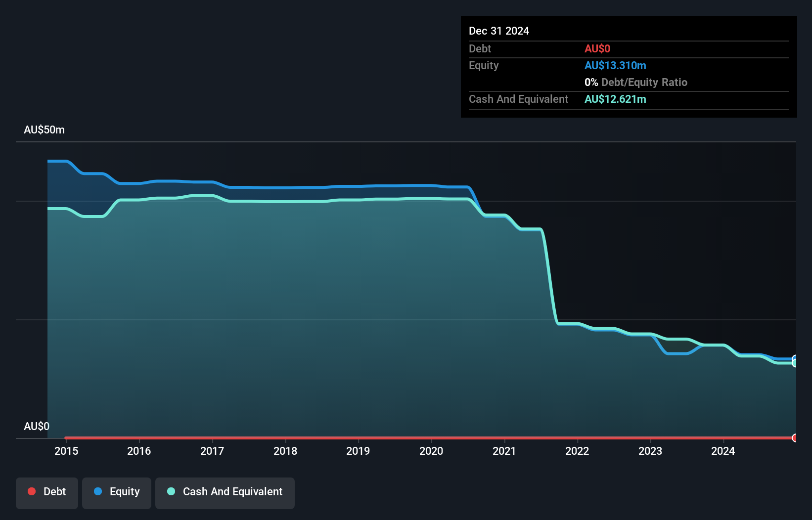Select the Debt series endpoint marker on the chart
This screenshot has height=520, width=812.
point(795,438)
